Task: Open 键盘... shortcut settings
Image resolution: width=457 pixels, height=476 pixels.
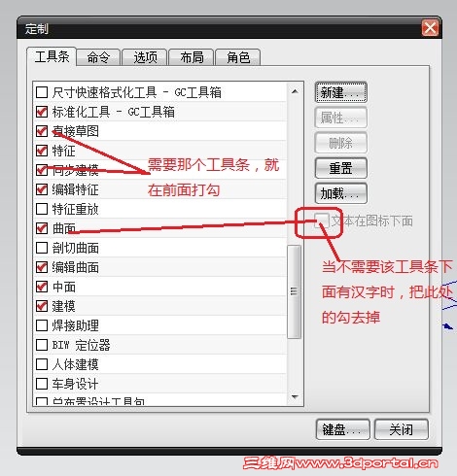Action: coord(343,429)
